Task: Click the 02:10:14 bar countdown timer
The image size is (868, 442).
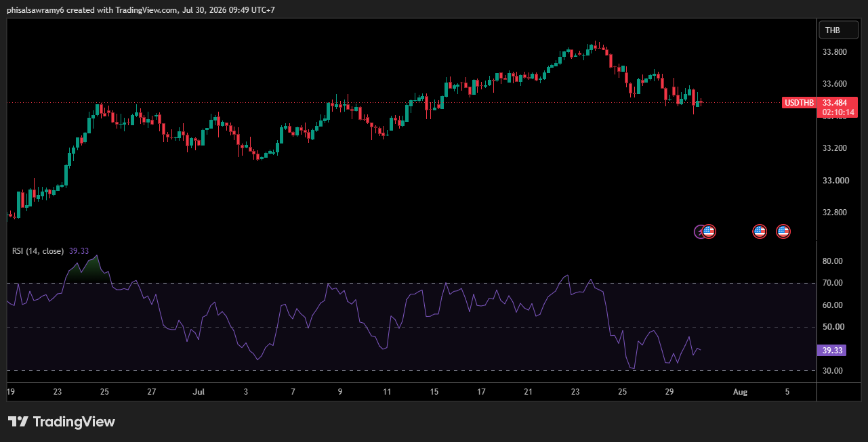Action: (838, 112)
